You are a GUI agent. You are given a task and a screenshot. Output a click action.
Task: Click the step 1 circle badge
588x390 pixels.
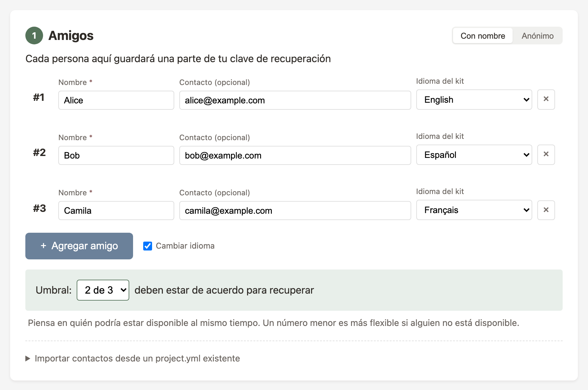(34, 35)
